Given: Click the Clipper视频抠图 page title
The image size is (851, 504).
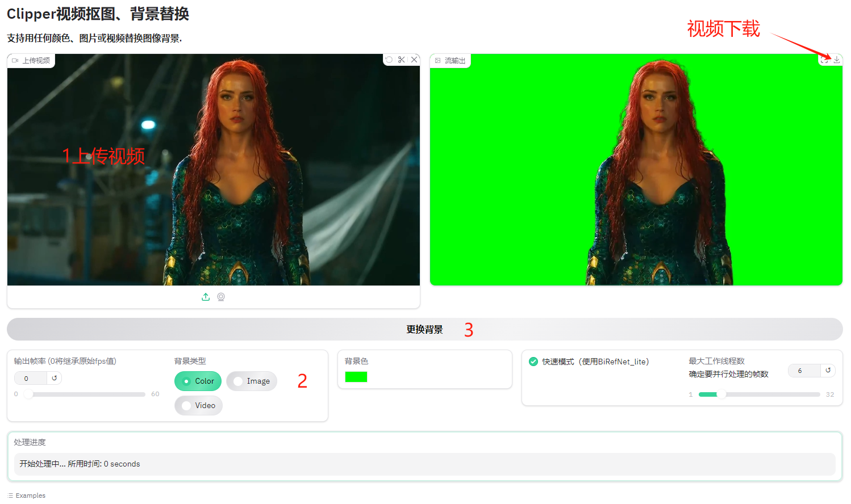Looking at the screenshot, I should (x=98, y=14).
